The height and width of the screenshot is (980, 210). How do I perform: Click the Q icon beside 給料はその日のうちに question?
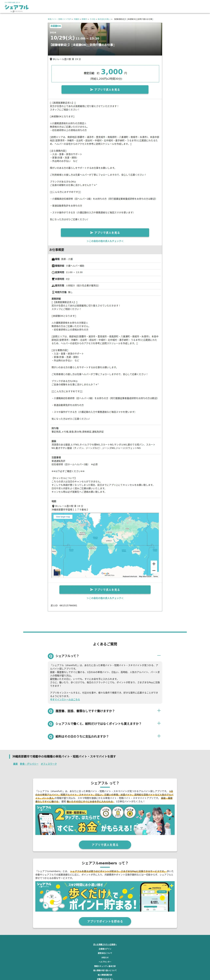[x=50, y=736]
